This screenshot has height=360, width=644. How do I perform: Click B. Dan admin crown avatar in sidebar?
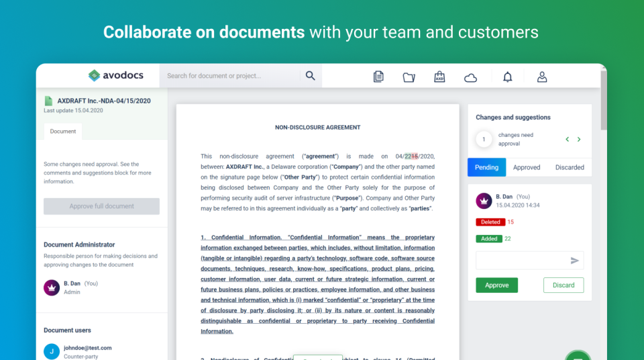(x=52, y=287)
